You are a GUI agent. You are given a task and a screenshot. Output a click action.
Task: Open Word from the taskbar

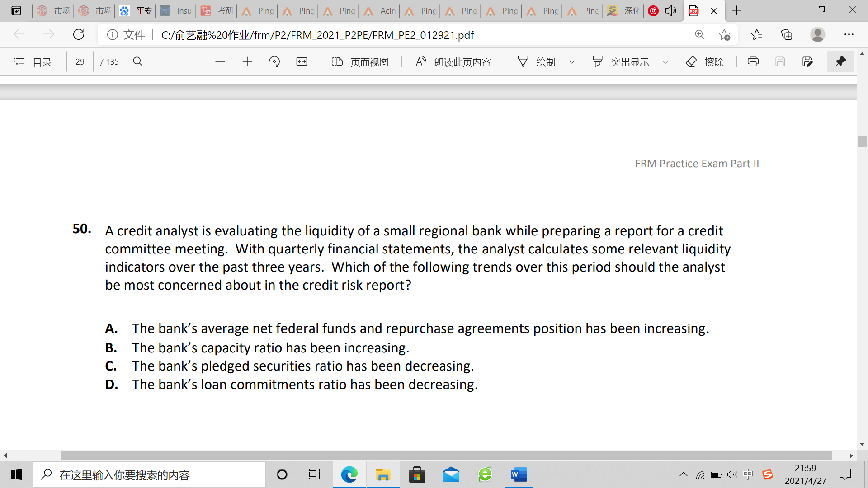pyautogui.click(x=519, y=474)
